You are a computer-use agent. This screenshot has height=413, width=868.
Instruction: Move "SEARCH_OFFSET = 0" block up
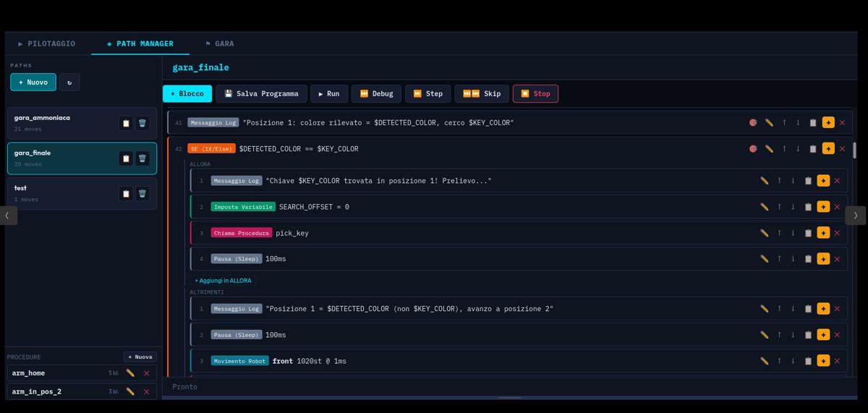tap(779, 207)
